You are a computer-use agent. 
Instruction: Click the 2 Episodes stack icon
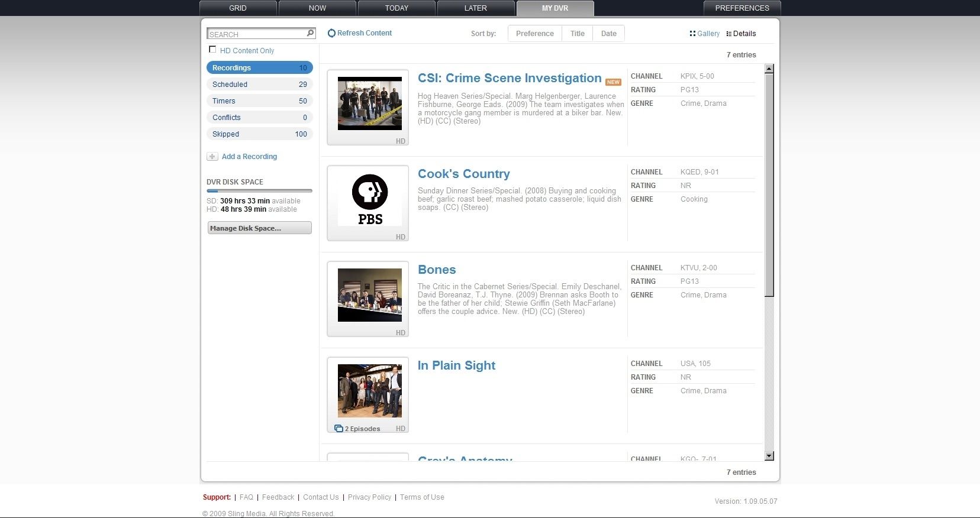[x=339, y=429]
